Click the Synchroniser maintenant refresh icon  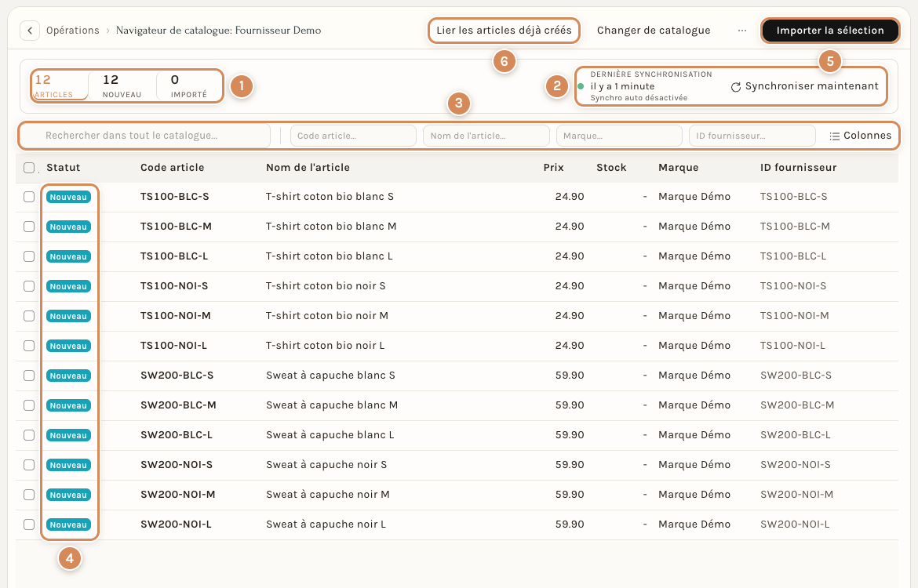pyautogui.click(x=735, y=86)
